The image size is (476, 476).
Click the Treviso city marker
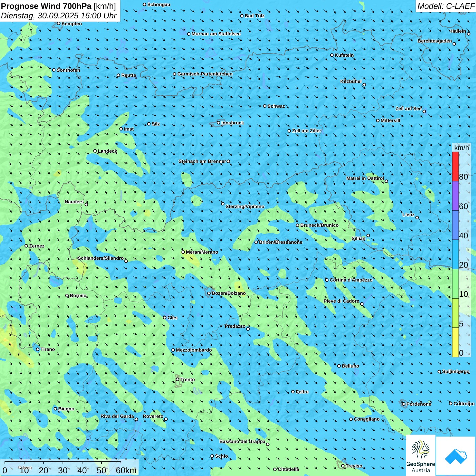coord(343,466)
